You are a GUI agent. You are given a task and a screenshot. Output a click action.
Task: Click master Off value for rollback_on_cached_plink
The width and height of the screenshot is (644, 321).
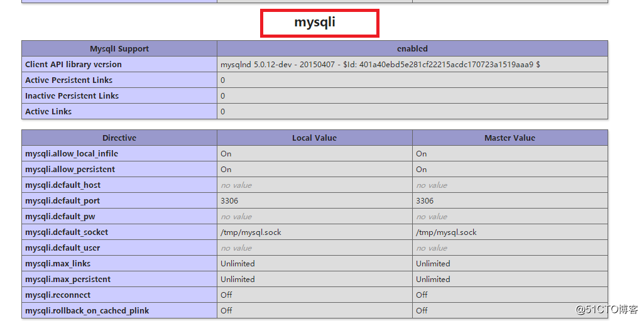422,310
